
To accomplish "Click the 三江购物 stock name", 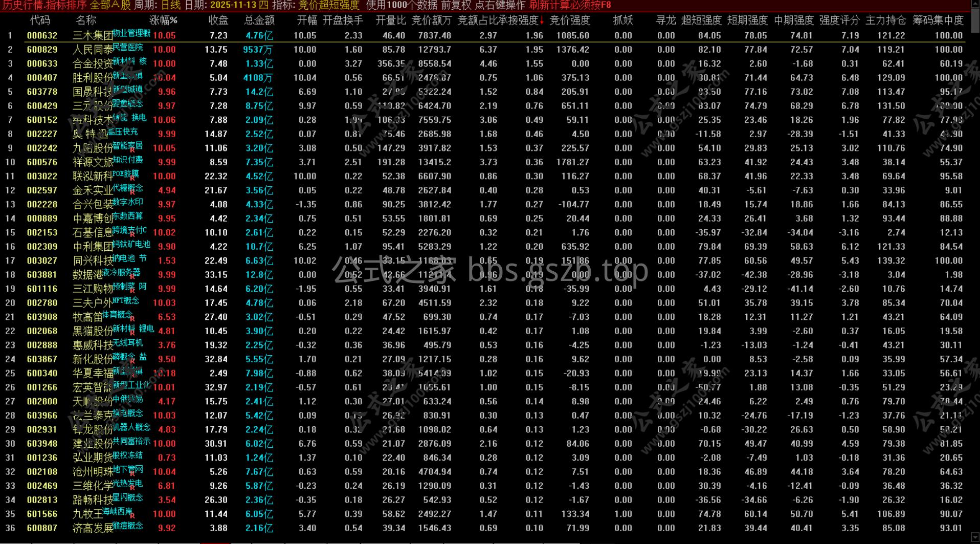I will (x=93, y=289).
